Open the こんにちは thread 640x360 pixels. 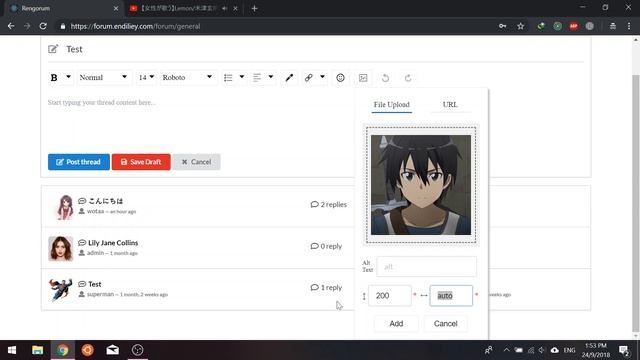[106, 201]
